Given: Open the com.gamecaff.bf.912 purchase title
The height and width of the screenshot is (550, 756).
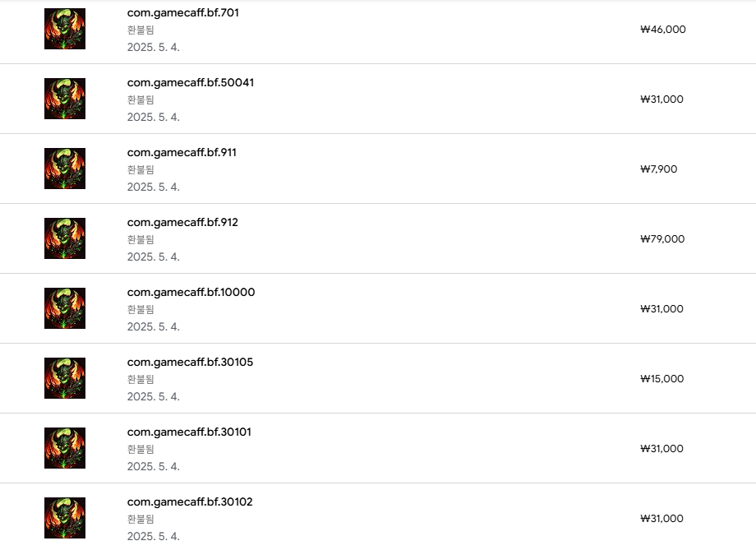Looking at the screenshot, I should tap(182, 223).
